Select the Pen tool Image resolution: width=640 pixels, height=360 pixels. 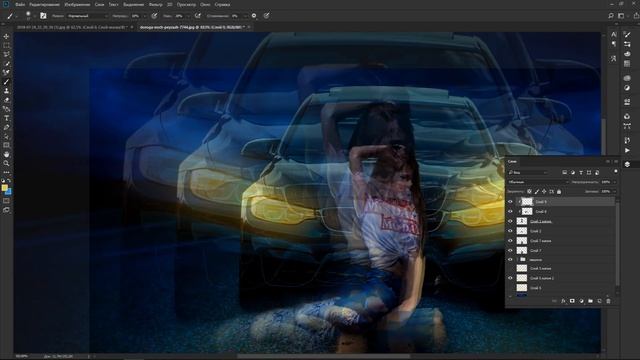(6, 127)
